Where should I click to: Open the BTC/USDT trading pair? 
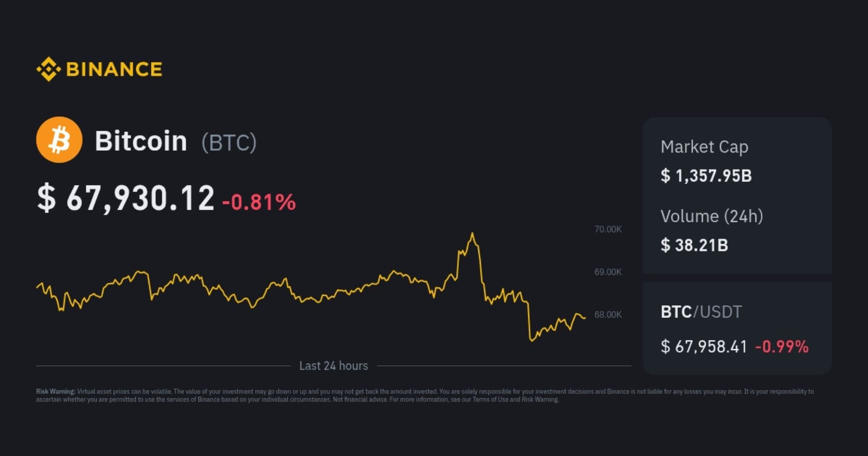tap(701, 312)
